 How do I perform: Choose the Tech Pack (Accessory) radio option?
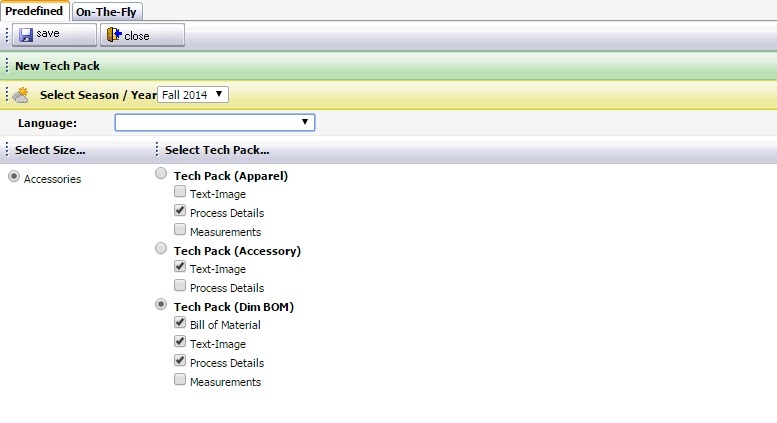(x=161, y=248)
